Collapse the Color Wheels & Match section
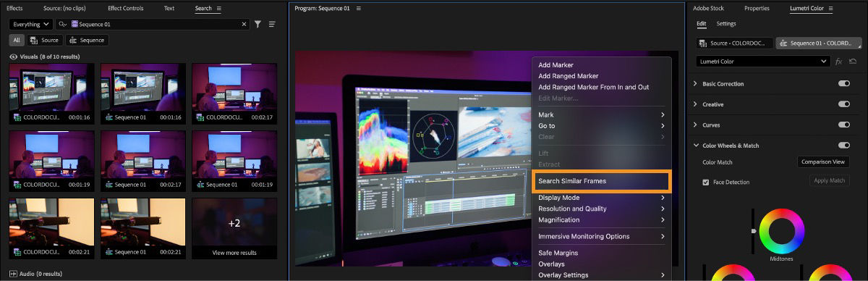Screen dimensions: 868x281 pos(696,146)
